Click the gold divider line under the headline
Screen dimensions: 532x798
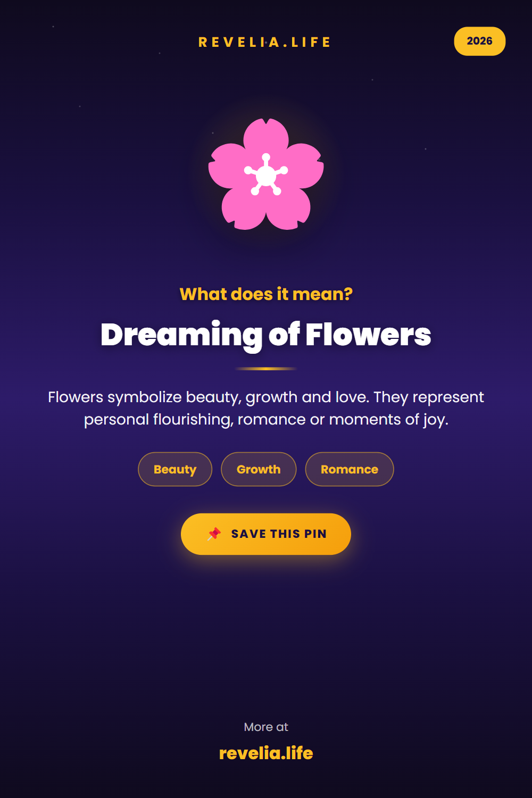[266, 368]
